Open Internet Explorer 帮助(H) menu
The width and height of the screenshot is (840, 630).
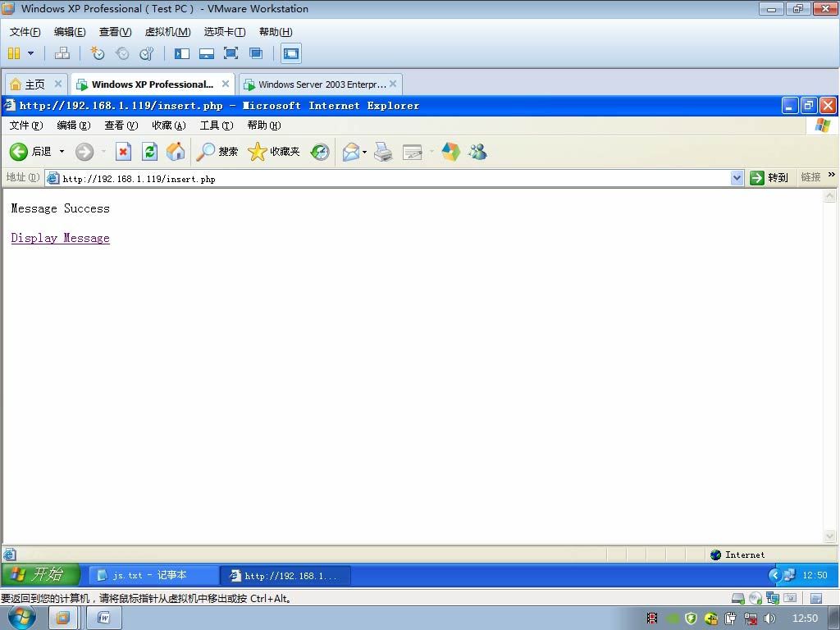[x=264, y=126]
